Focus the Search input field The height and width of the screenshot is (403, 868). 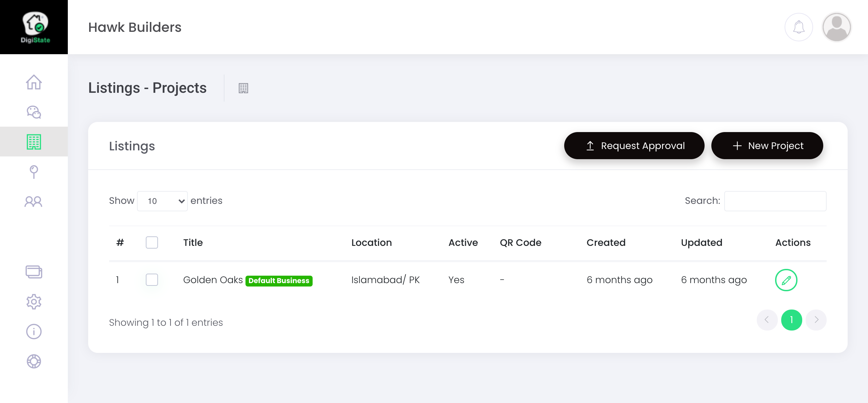775,201
